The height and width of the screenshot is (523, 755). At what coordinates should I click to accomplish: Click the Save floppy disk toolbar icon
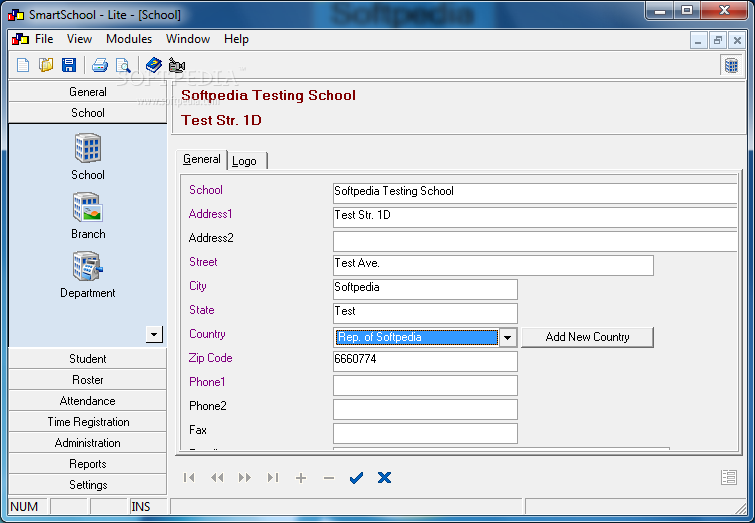tap(69, 65)
